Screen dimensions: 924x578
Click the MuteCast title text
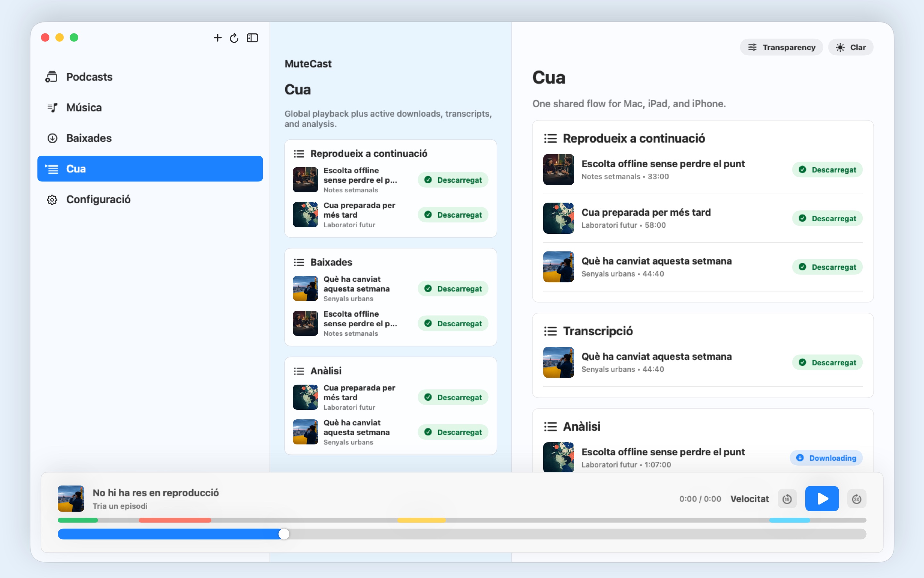[308, 64]
